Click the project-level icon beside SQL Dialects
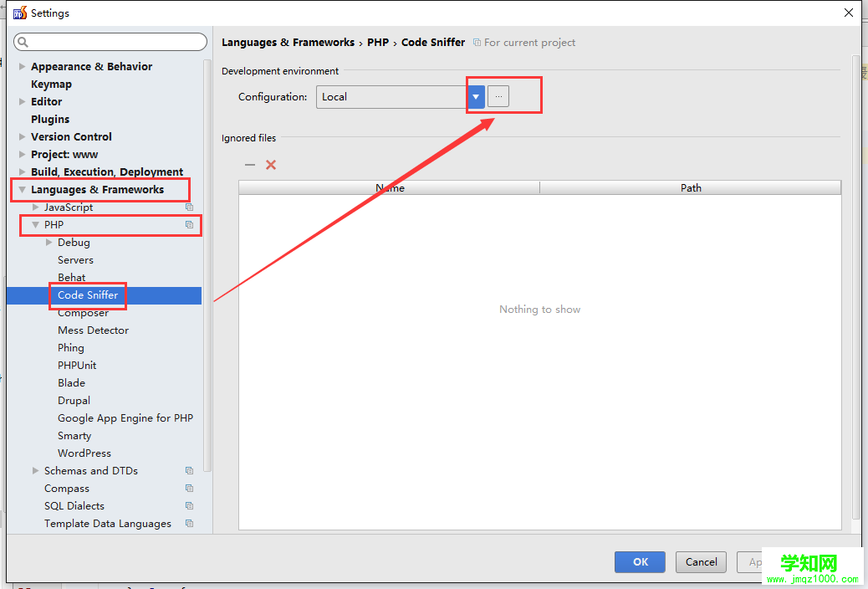868x589 pixels. (189, 506)
